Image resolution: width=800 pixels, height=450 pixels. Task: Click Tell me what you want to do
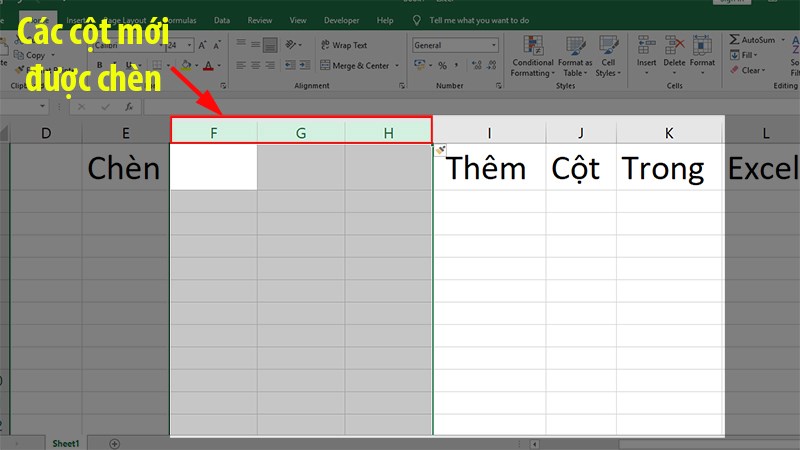click(x=479, y=20)
